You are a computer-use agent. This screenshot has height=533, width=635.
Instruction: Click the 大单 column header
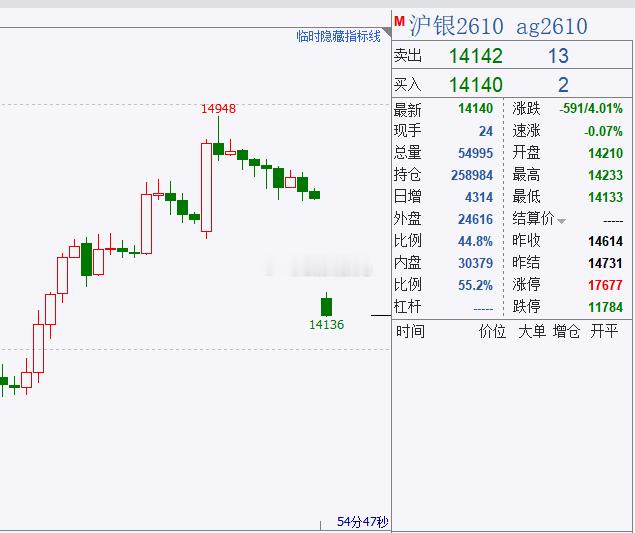tap(532, 331)
